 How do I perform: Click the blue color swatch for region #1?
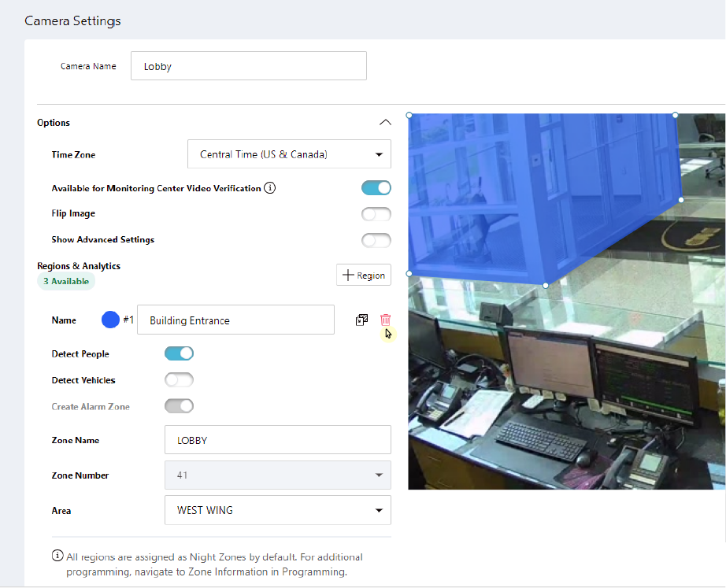click(x=111, y=320)
